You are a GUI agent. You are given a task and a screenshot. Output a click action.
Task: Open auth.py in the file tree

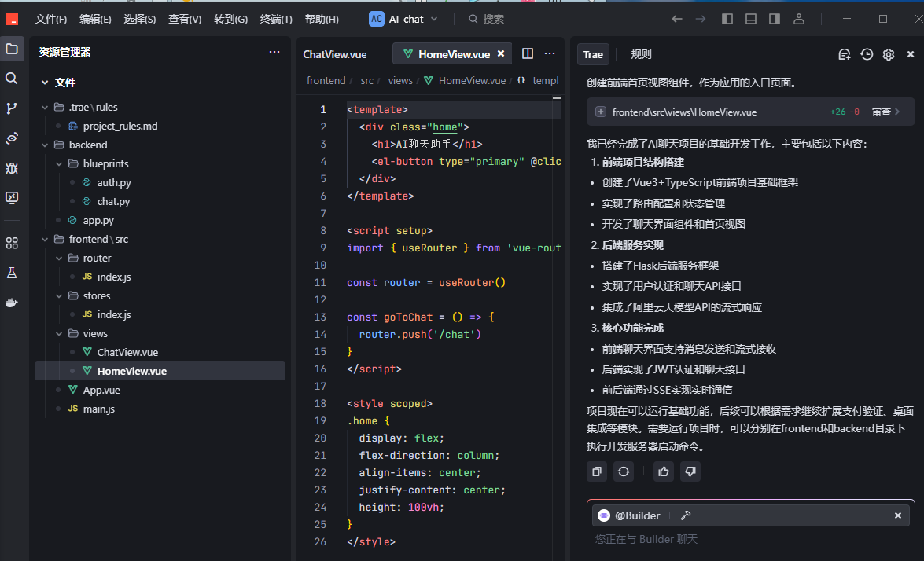(x=114, y=182)
